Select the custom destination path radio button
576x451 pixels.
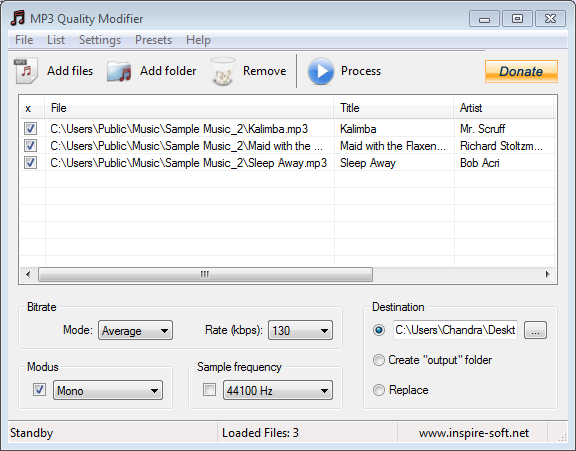point(379,330)
